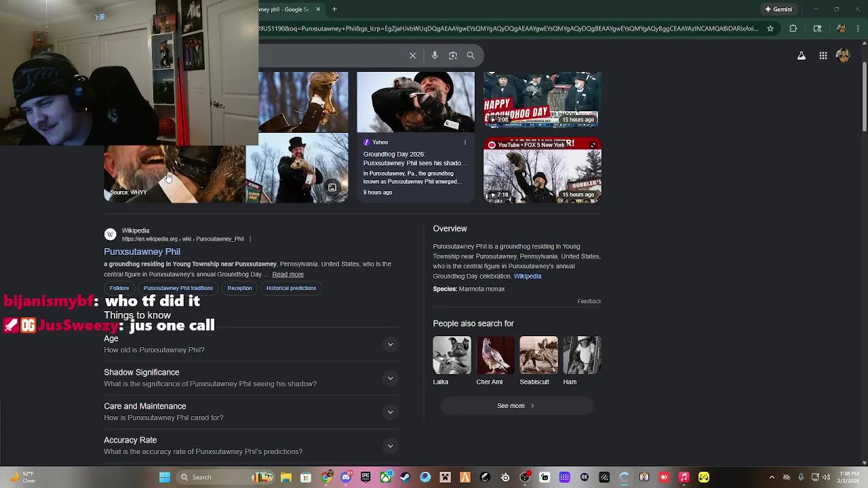Open File Explorer from the taskbar
This screenshot has width=868, height=488.
coord(286,477)
